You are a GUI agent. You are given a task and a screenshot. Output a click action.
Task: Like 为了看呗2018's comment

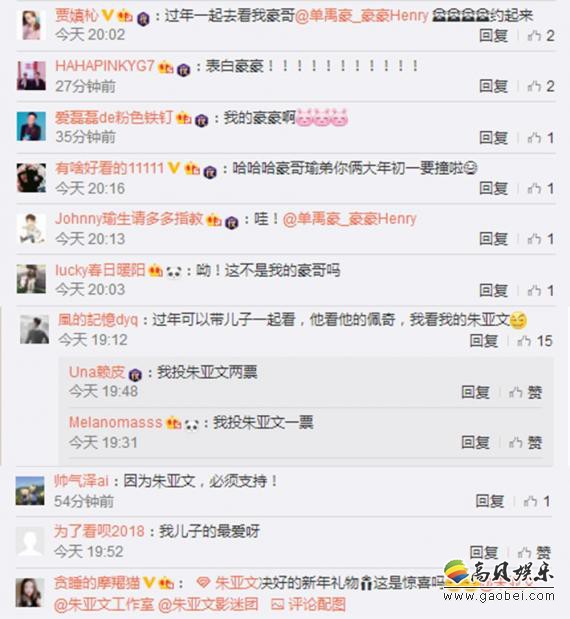[534, 553]
